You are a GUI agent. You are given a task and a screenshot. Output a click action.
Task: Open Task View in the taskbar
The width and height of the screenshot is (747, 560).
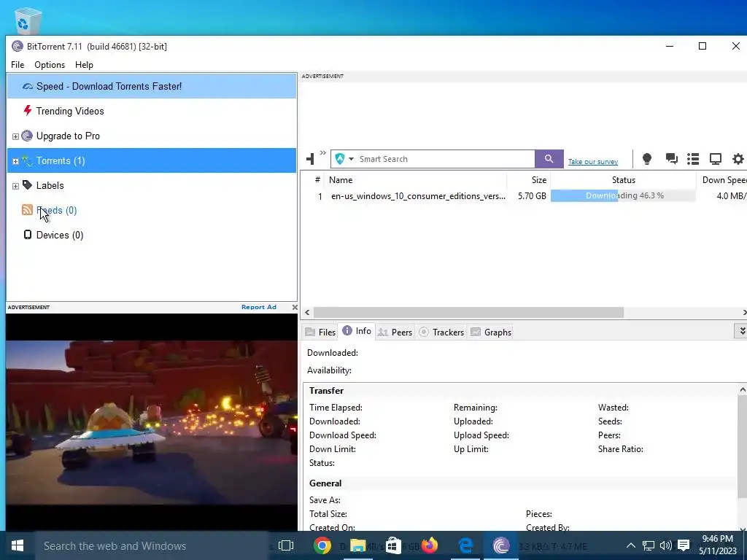coord(286,545)
